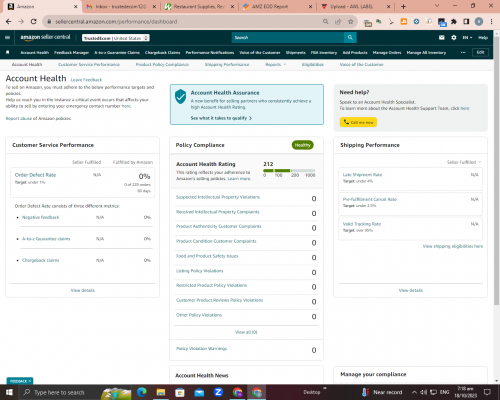
Task: Open a new browser tab
Action: pyautogui.click(x=403, y=6)
